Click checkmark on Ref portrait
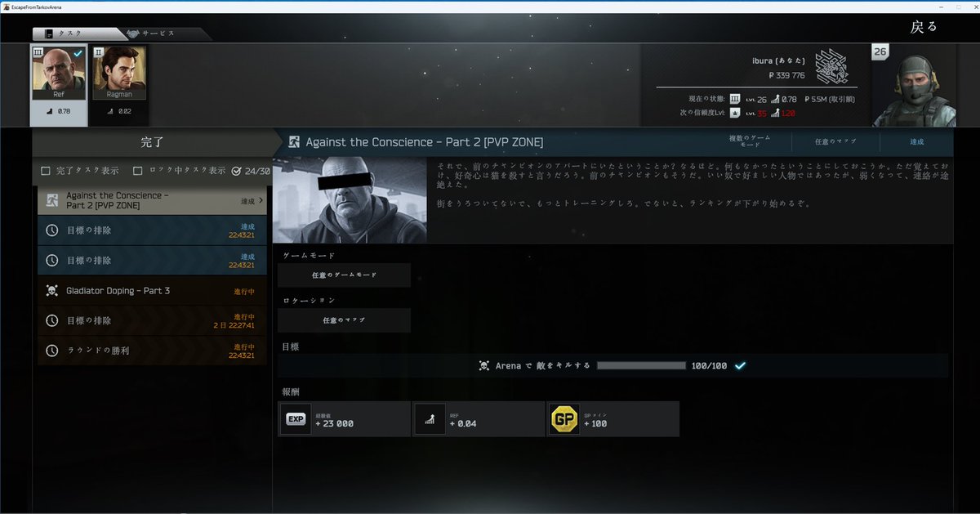 (77, 53)
